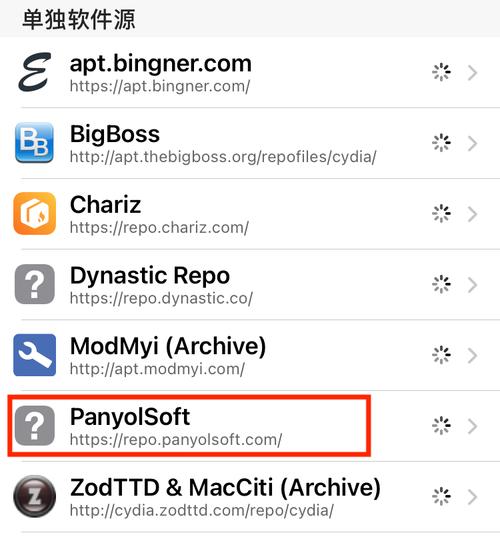Click the https://repo.chariz.com/ URL
This screenshot has height=543, width=500.
click(159, 228)
